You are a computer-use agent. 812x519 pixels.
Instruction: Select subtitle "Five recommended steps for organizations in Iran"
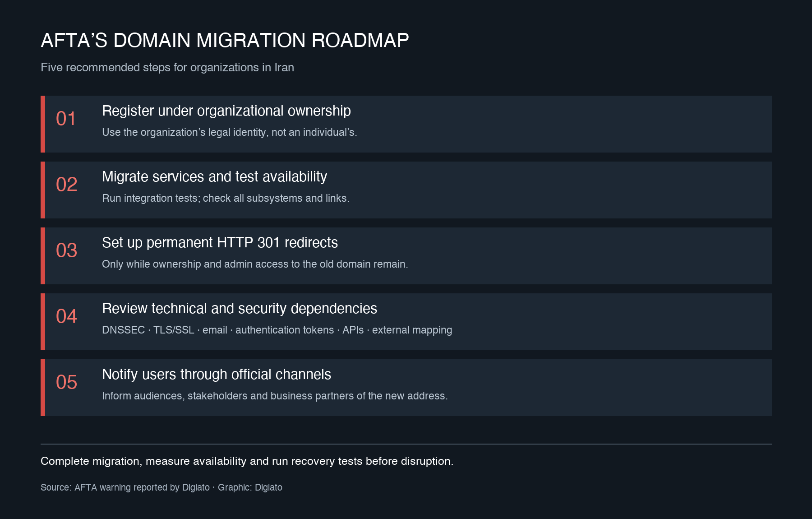[x=167, y=67]
